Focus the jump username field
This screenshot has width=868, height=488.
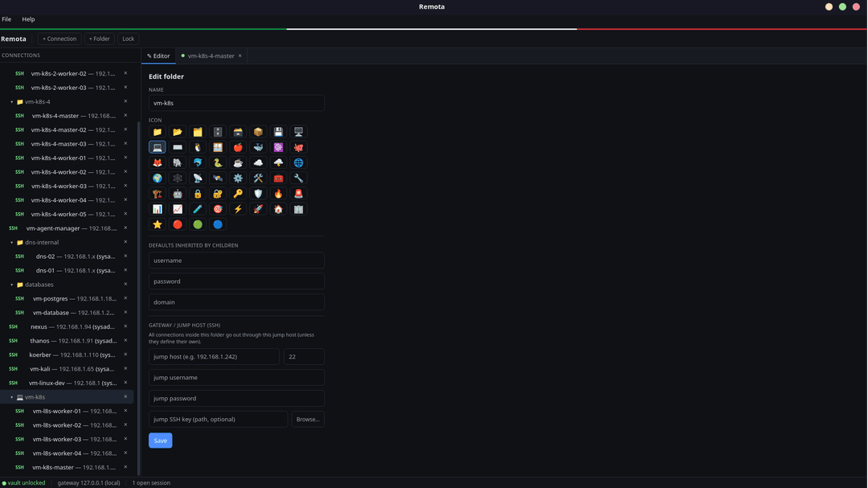(236, 378)
